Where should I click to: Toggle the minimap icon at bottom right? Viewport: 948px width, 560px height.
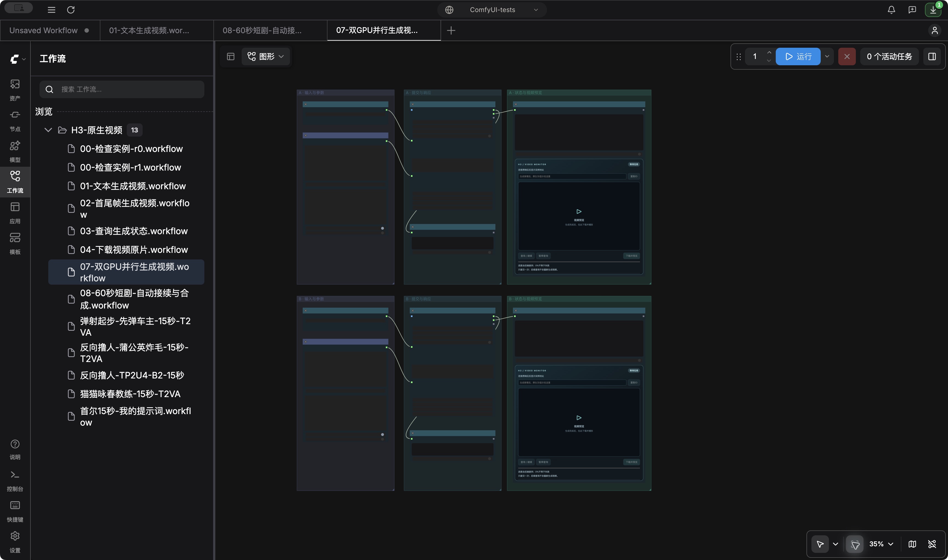tap(912, 544)
